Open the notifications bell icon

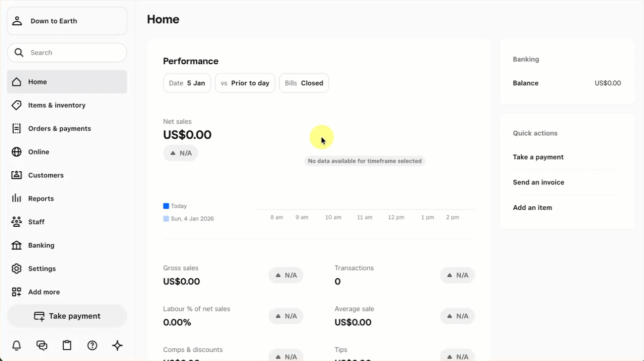pyautogui.click(x=17, y=345)
